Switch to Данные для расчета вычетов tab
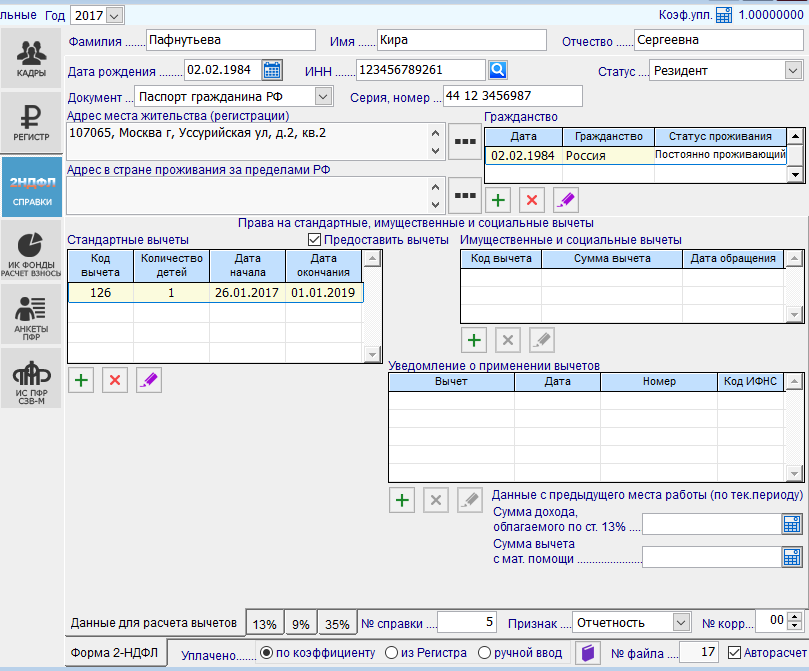Screen dimensions: 809x671 point(154,623)
